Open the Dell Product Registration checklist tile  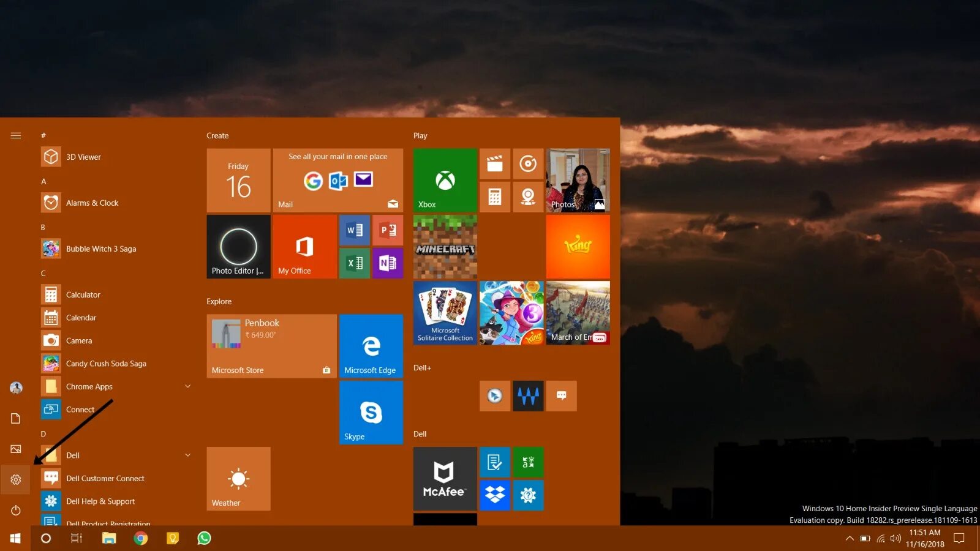[x=495, y=462]
